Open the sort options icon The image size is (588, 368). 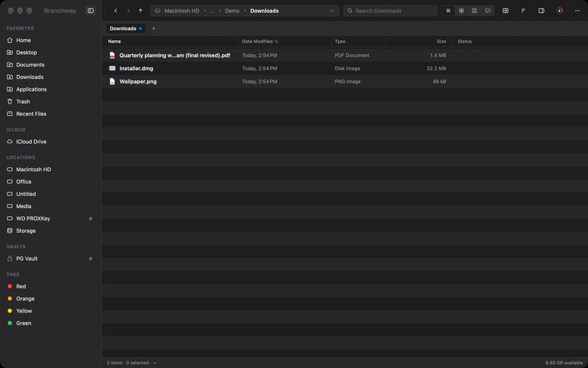tap(523, 11)
